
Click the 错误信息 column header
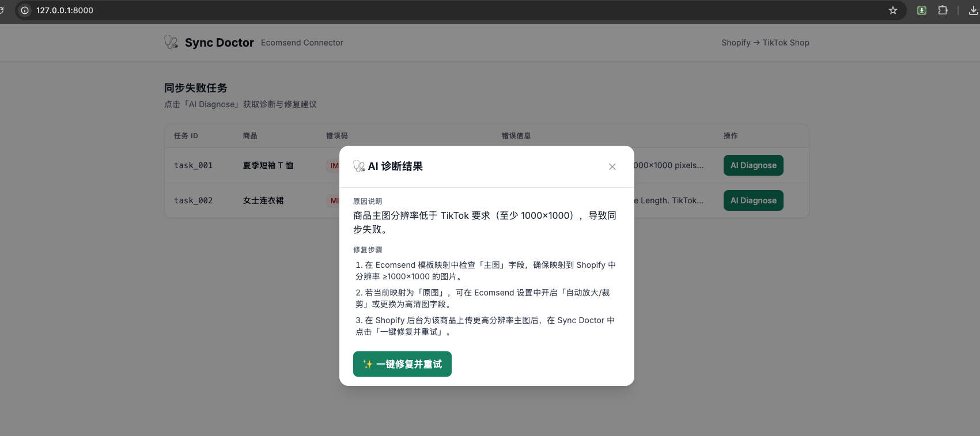pos(516,136)
